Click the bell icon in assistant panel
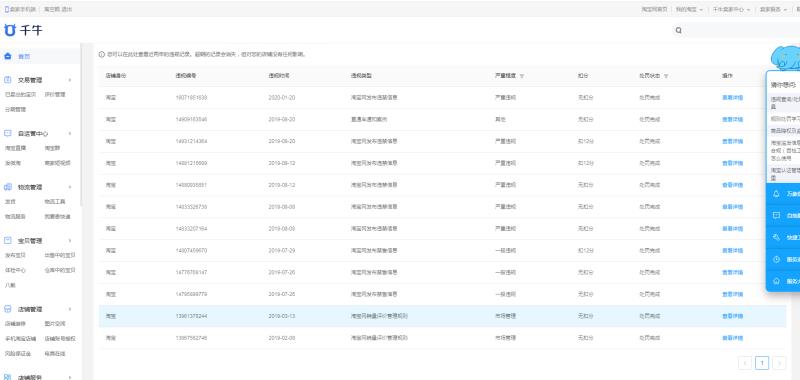Viewport: 800px width, 380px height. pyautogui.click(x=777, y=194)
